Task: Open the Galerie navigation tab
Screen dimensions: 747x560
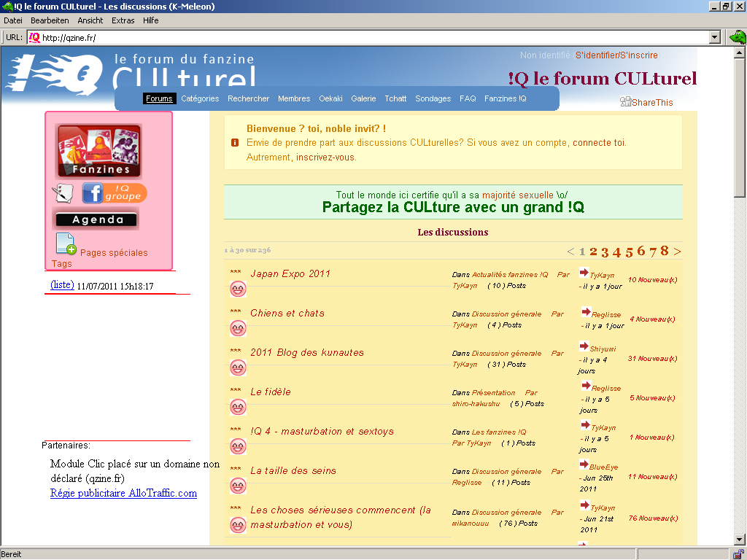Action: (x=363, y=98)
